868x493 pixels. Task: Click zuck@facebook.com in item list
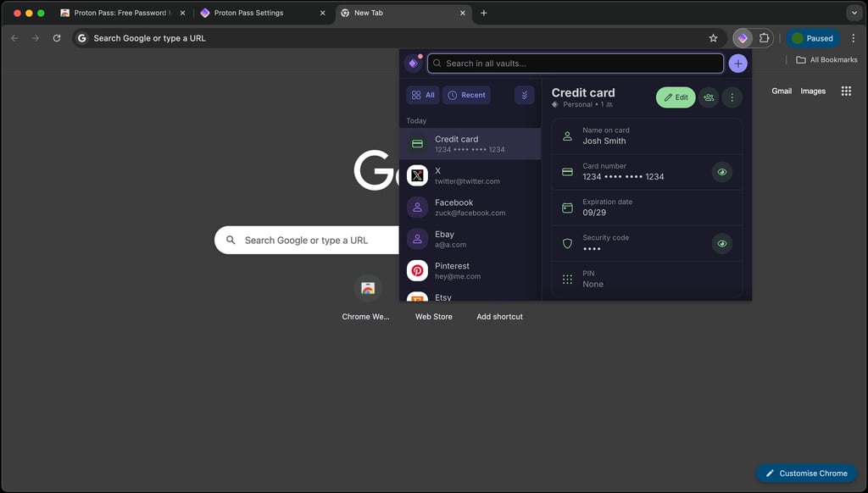tap(470, 213)
